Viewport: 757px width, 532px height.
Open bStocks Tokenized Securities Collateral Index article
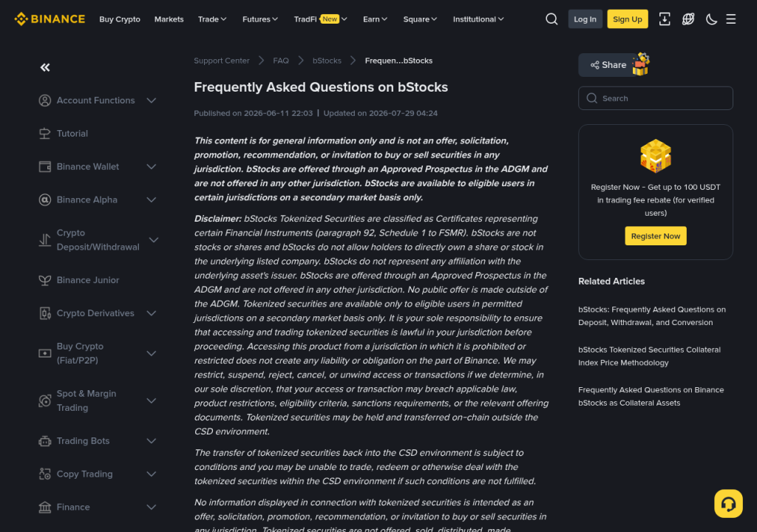pyautogui.click(x=649, y=356)
